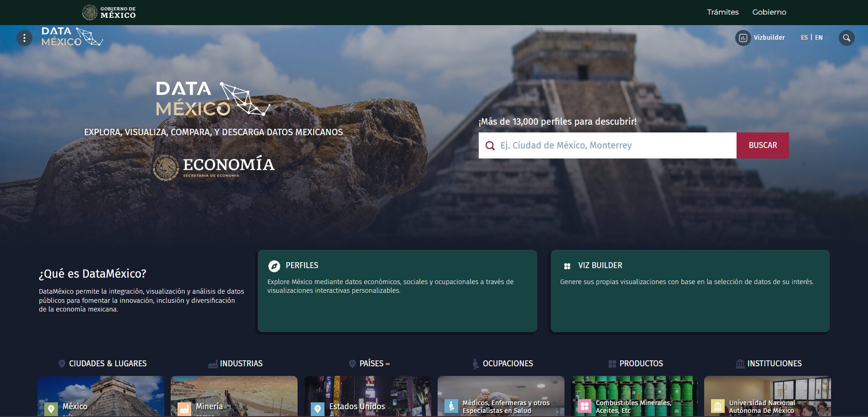Viewport: 868px width, 417px height.
Task: Click the Industrias factory icon
Action: click(213, 364)
